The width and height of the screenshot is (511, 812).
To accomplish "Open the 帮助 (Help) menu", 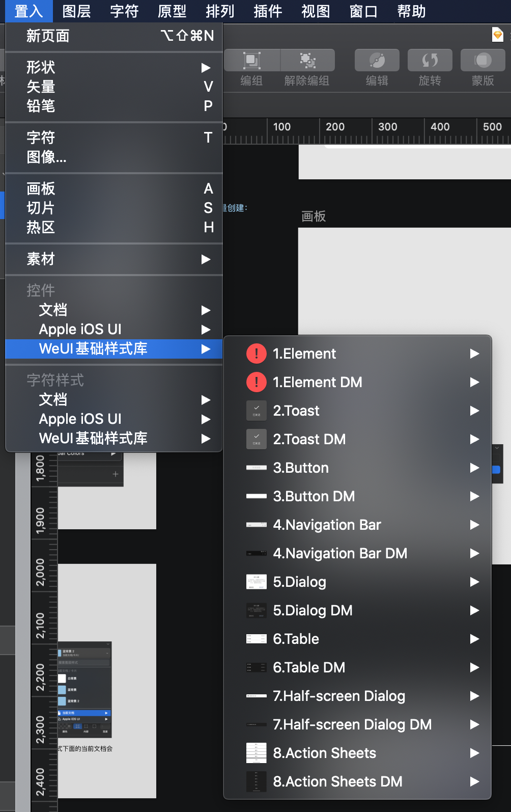I will point(411,11).
